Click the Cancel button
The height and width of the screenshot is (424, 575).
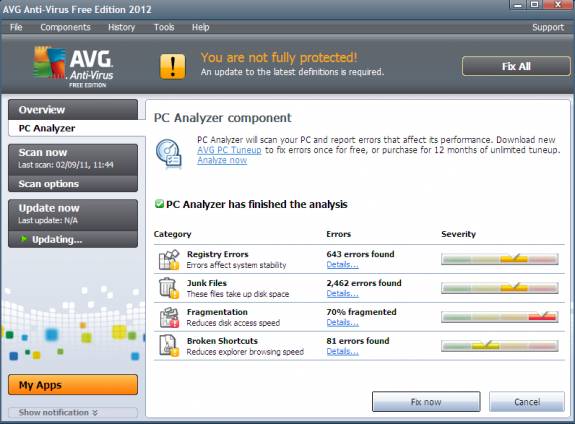click(527, 402)
